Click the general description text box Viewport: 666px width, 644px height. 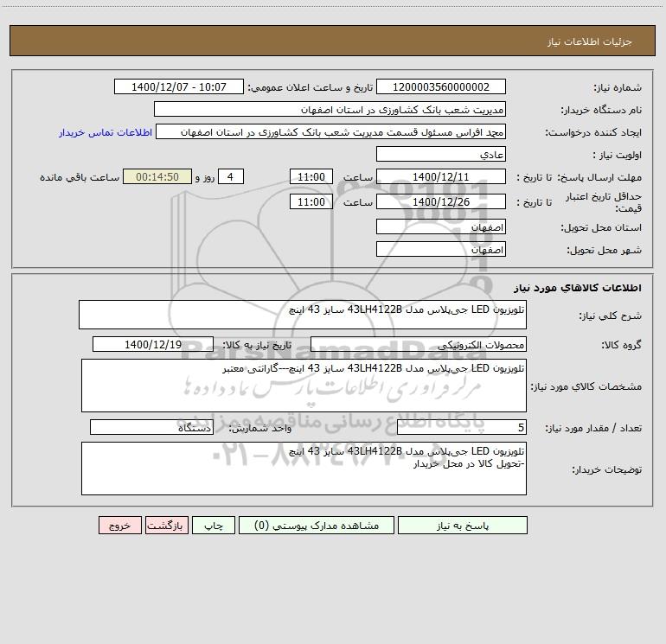pos(303,315)
